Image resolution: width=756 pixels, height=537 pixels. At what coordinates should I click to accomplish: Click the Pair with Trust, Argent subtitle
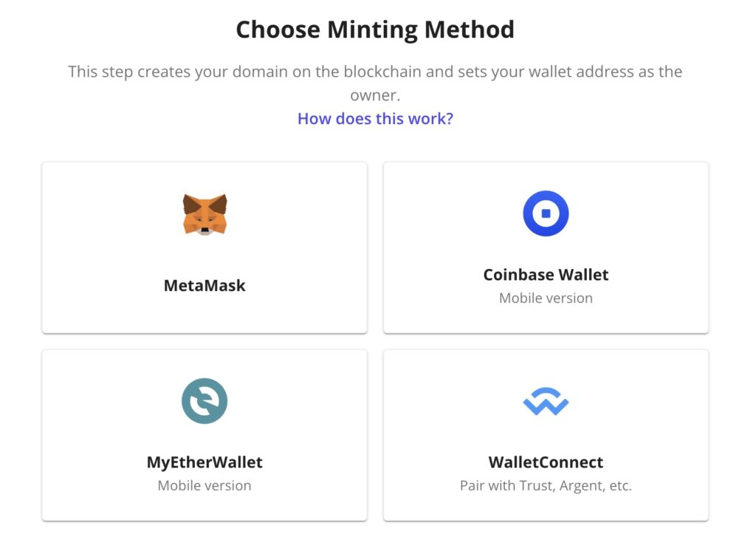(546, 485)
